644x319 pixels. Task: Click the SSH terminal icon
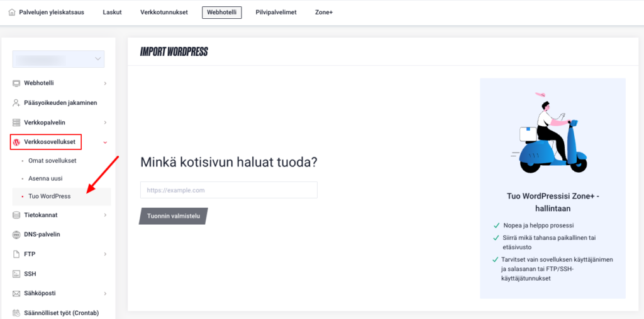(x=16, y=274)
